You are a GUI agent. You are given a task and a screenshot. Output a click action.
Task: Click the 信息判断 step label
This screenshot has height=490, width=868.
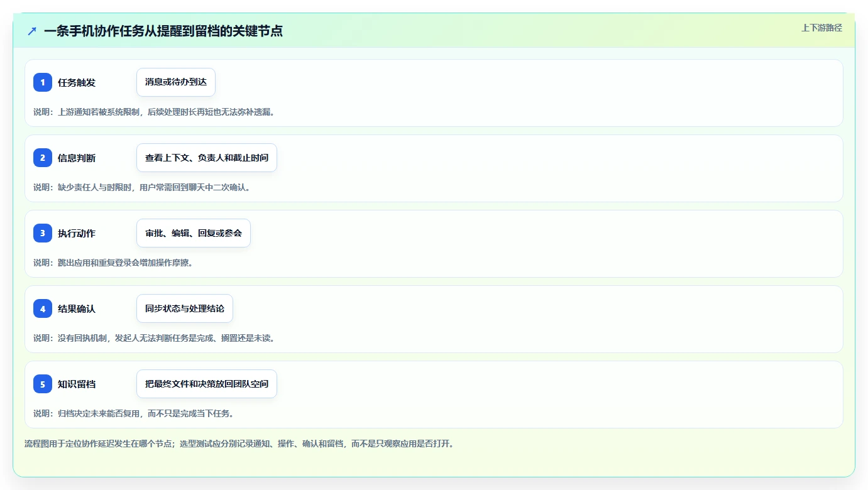tap(77, 158)
